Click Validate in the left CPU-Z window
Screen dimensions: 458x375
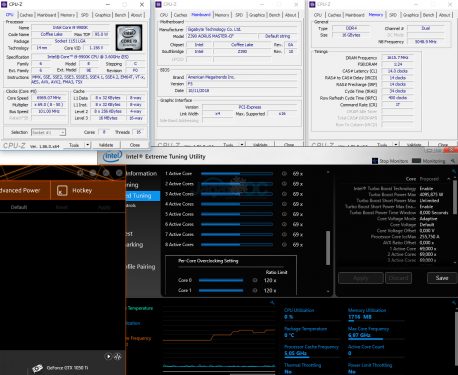click(x=106, y=145)
